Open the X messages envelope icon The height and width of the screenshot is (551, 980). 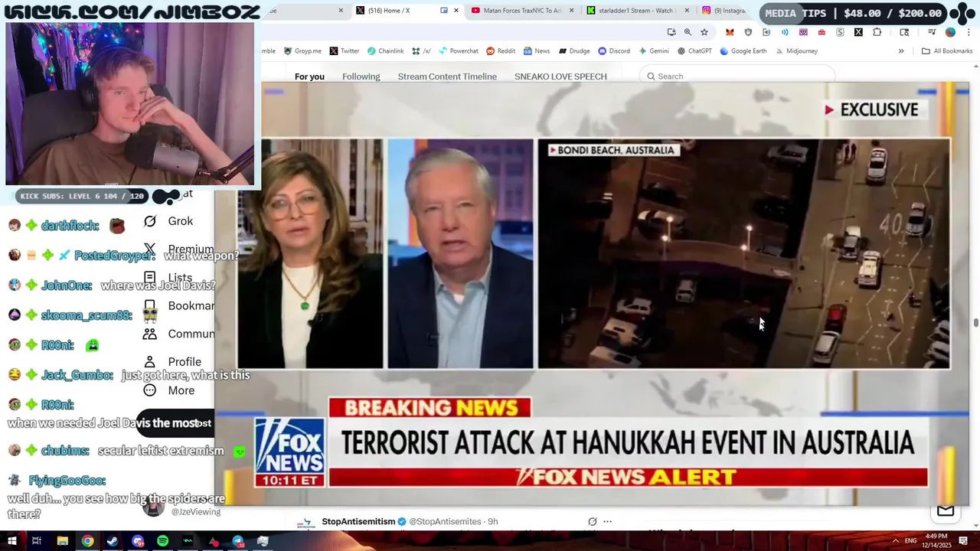[x=946, y=511]
